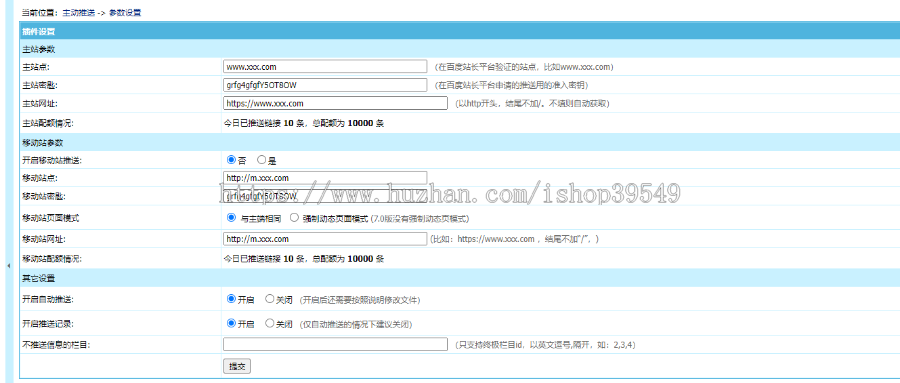Focus the 不推送信息的栏目 input field
Image resolution: width=900 pixels, height=383 pixels.
tap(335, 344)
